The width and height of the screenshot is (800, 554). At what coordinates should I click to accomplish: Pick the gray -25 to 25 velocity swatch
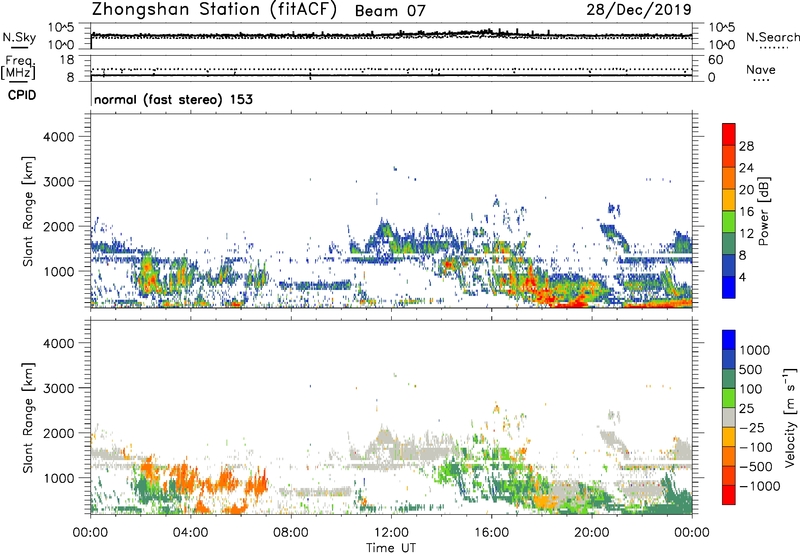point(729,417)
